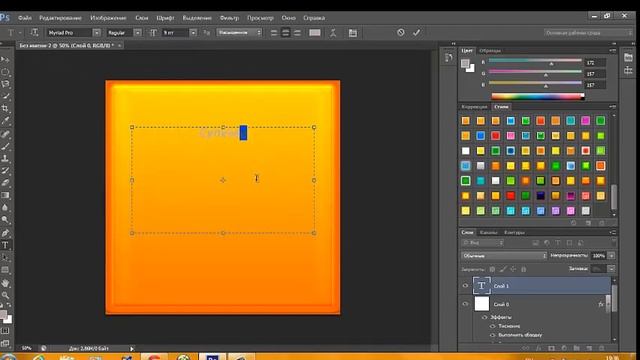Open the anti-aliasing method dropdown

240,32
